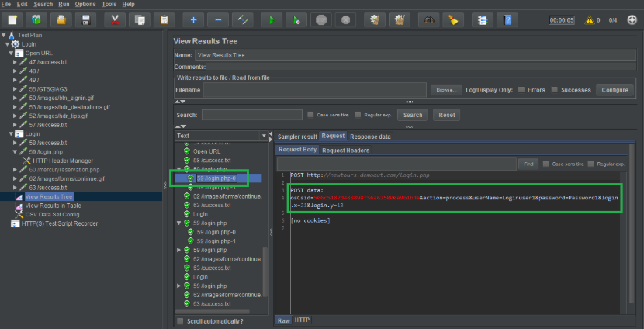Expand the 60 /mercuryreservation.php tree node

pyautogui.click(x=15, y=169)
